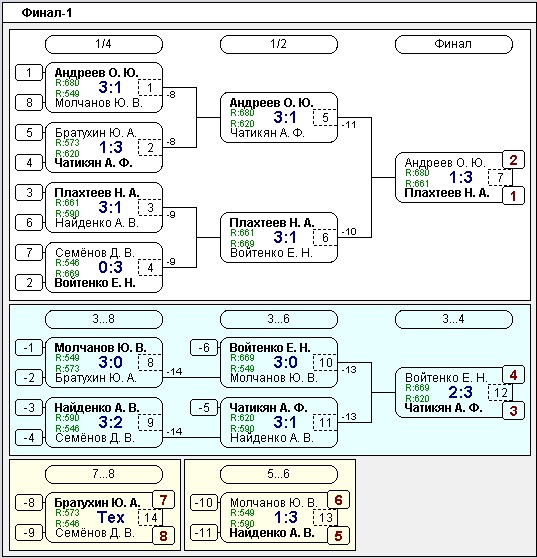Screen dimensions: 537x558
Task: Click place badge 7 for Братухин
Action: pyautogui.click(x=163, y=500)
